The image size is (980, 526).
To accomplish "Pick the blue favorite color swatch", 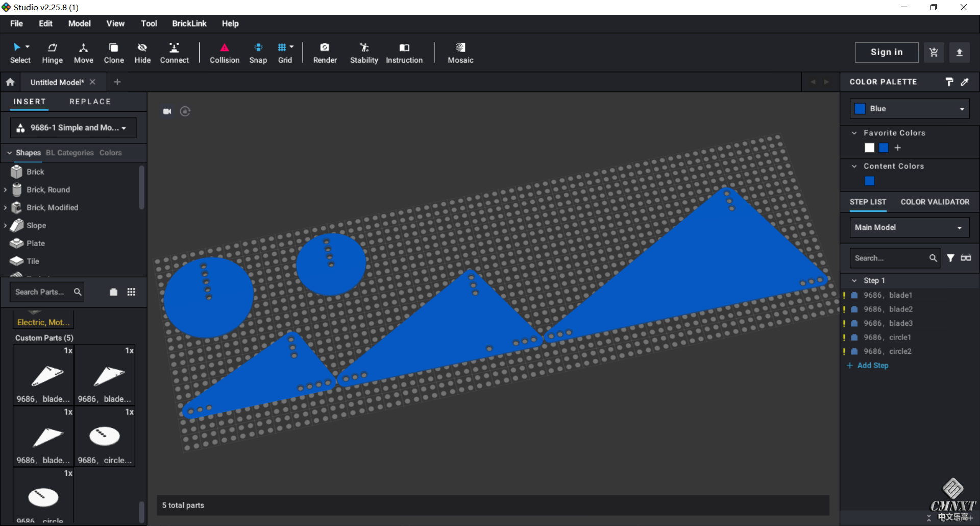I will [884, 148].
